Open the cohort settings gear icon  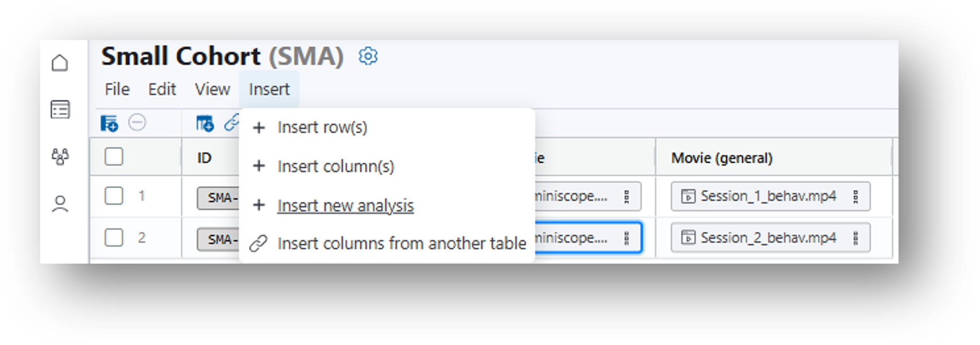click(x=368, y=56)
